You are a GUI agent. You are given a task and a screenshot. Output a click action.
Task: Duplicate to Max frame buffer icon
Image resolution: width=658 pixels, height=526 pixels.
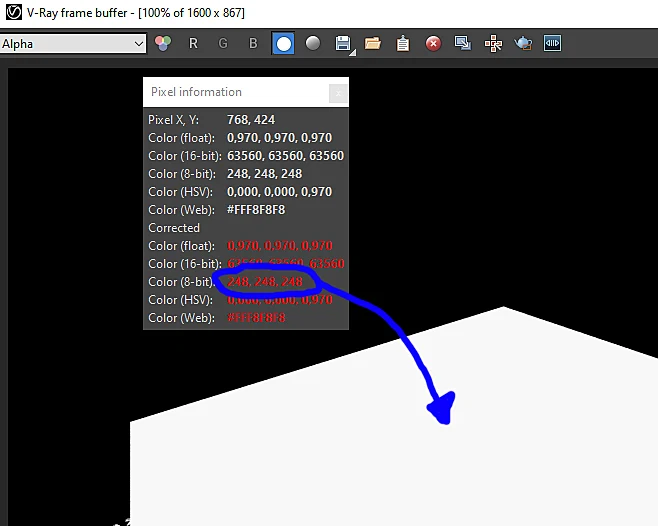(x=462, y=43)
